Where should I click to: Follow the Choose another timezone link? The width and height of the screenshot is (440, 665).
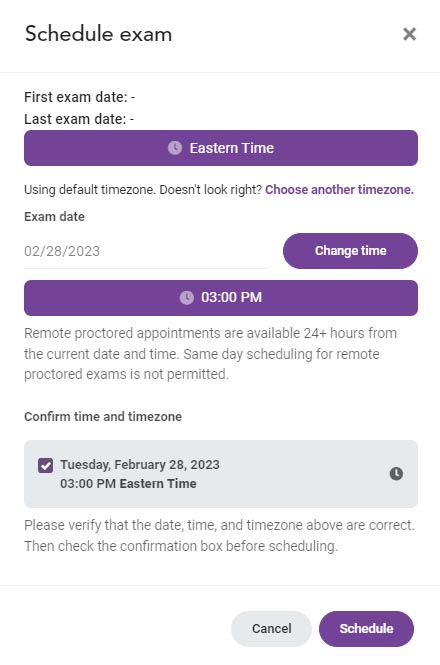pos(339,190)
